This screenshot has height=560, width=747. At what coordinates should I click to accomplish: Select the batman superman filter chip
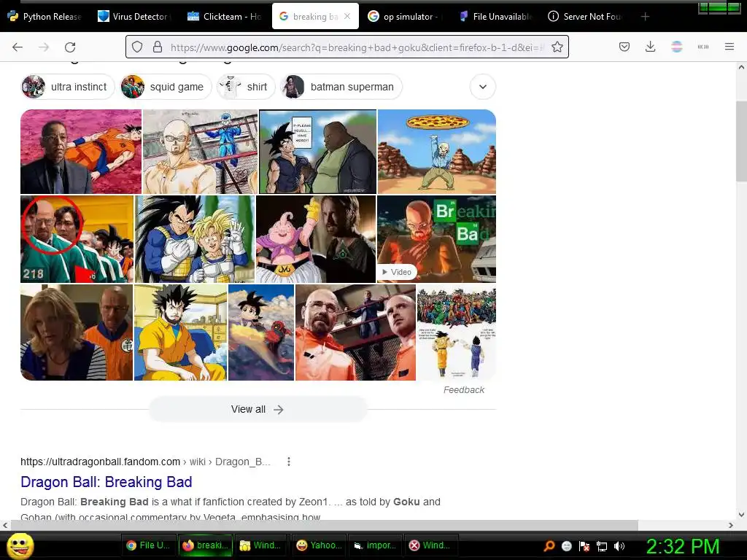point(341,87)
